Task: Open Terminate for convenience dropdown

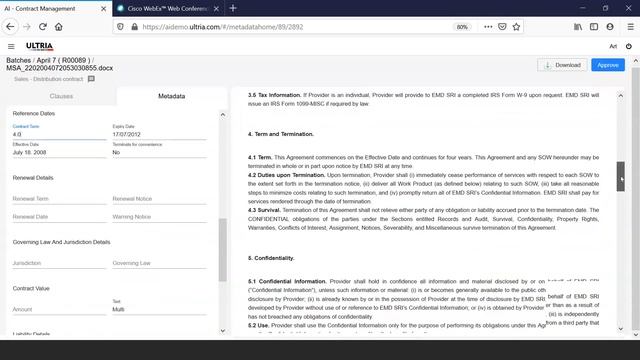Action: pyautogui.click(x=159, y=152)
